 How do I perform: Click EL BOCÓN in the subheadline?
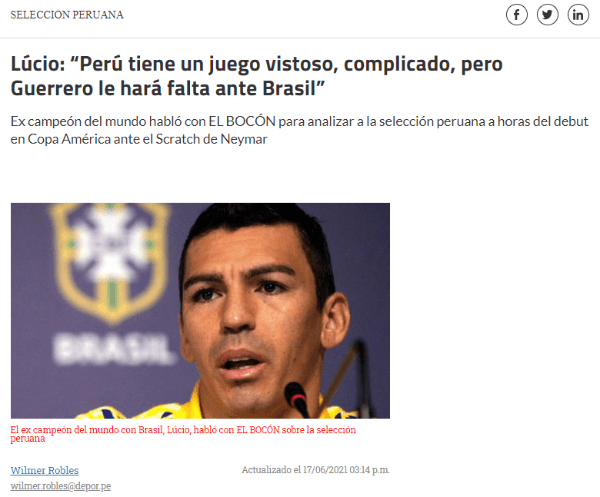point(242,121)
